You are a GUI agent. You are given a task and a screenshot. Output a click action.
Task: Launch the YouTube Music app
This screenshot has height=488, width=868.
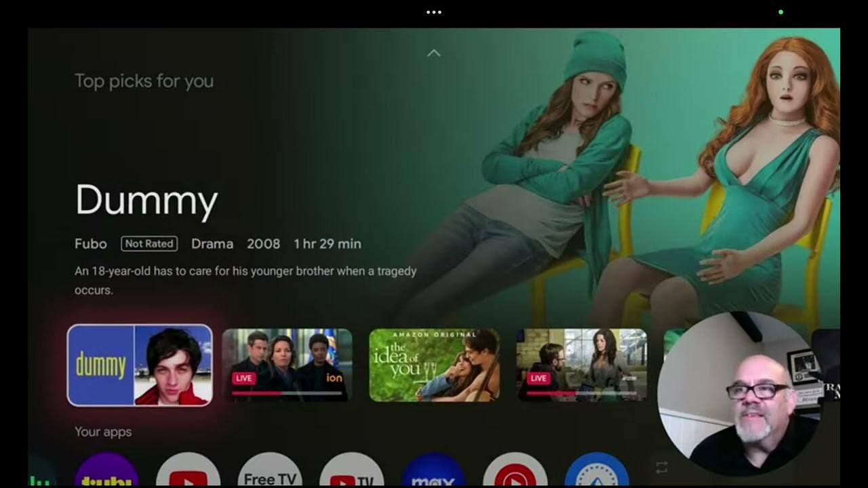coord(515,470)
